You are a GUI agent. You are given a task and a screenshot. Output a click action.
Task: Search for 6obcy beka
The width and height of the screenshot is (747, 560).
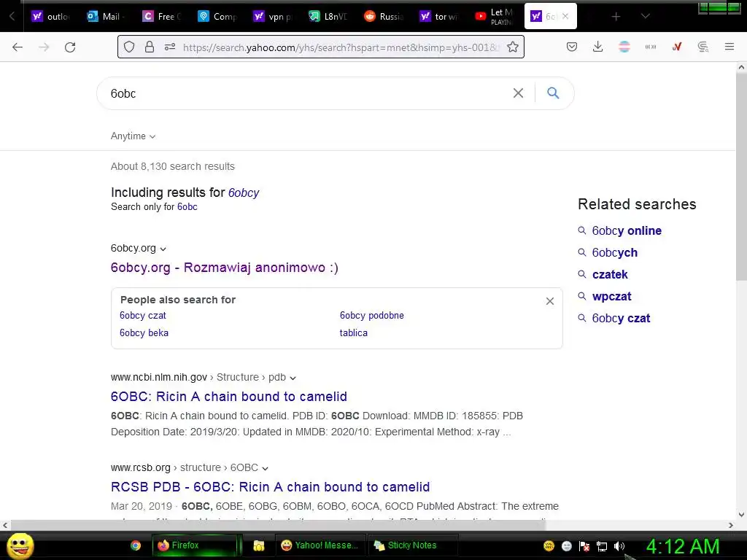(x=144, y=332)
